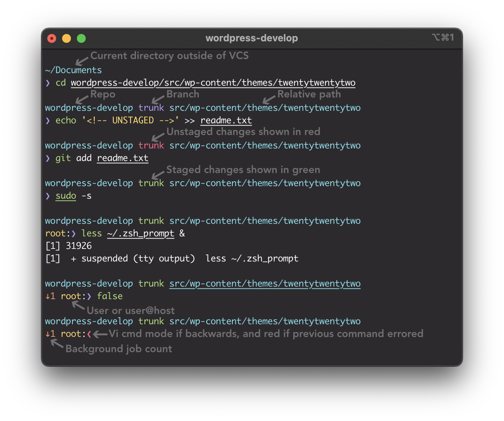Click the ↓1 background job indicator on last prompt line
This screenshot has height=421, width=504.
coord(50,334)
